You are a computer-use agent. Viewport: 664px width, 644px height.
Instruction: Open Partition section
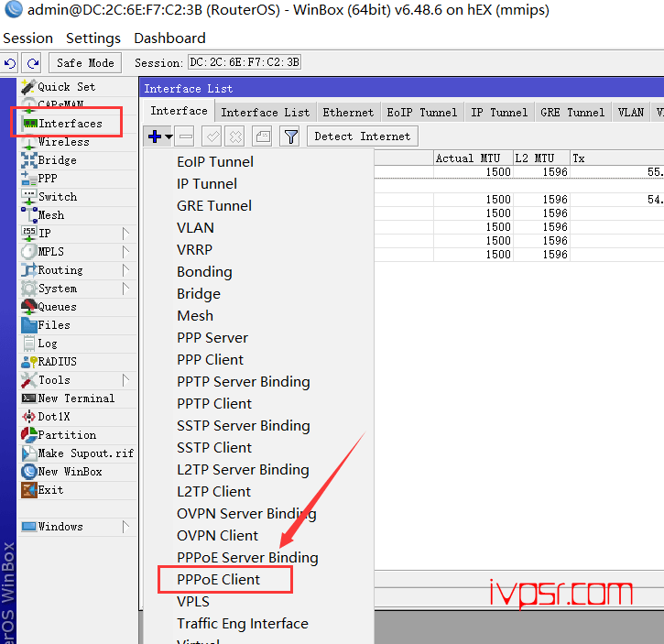tap(79, 435)
